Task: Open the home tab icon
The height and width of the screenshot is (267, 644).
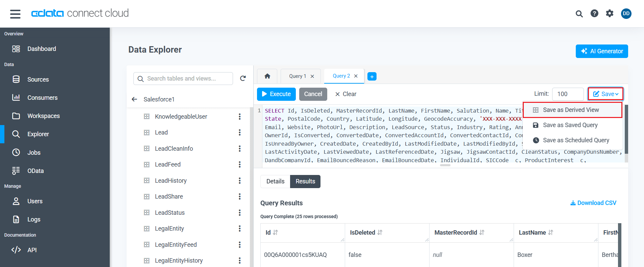Action: click(267, 76)
